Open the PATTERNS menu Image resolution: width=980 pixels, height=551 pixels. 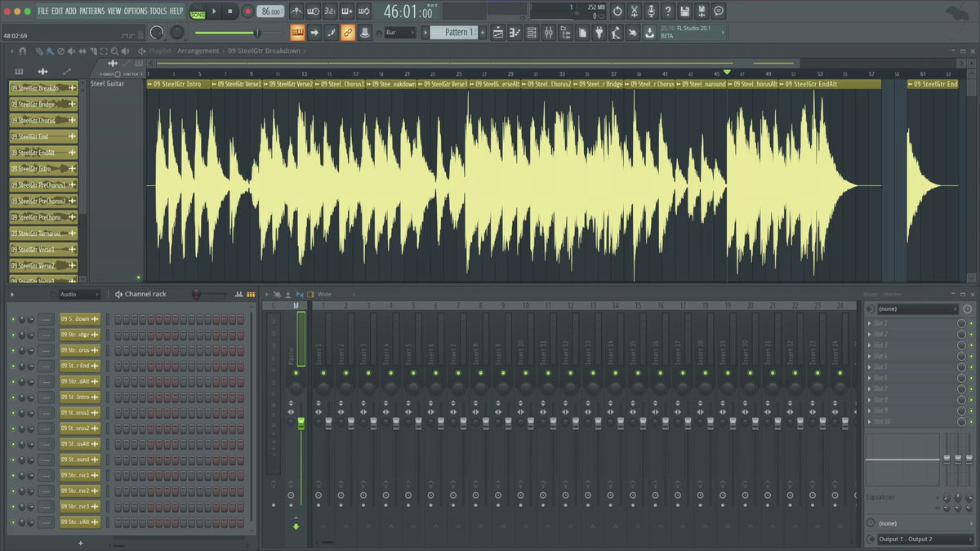pyautogui.click(x=91, y=11)
